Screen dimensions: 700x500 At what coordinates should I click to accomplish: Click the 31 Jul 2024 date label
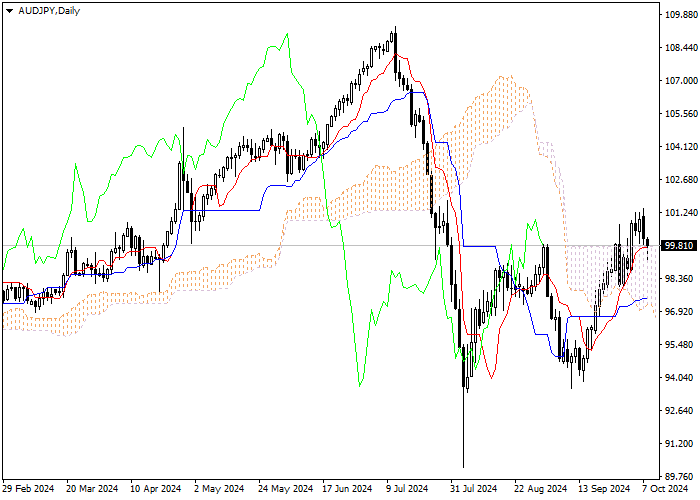[x=474, y=489]
